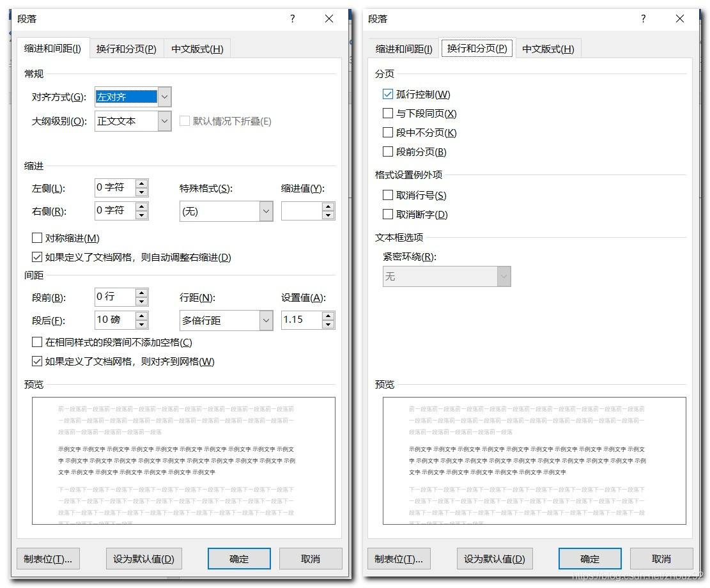Click 取消 button in left dialog
Screen dimensions: 710x588
click(x=311, y=559)
